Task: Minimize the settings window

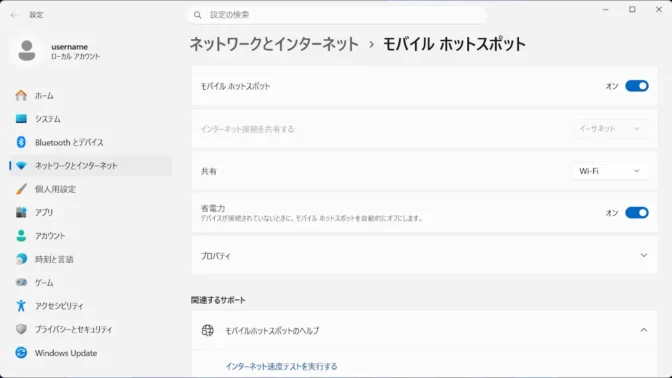Action: pos(606,9)
